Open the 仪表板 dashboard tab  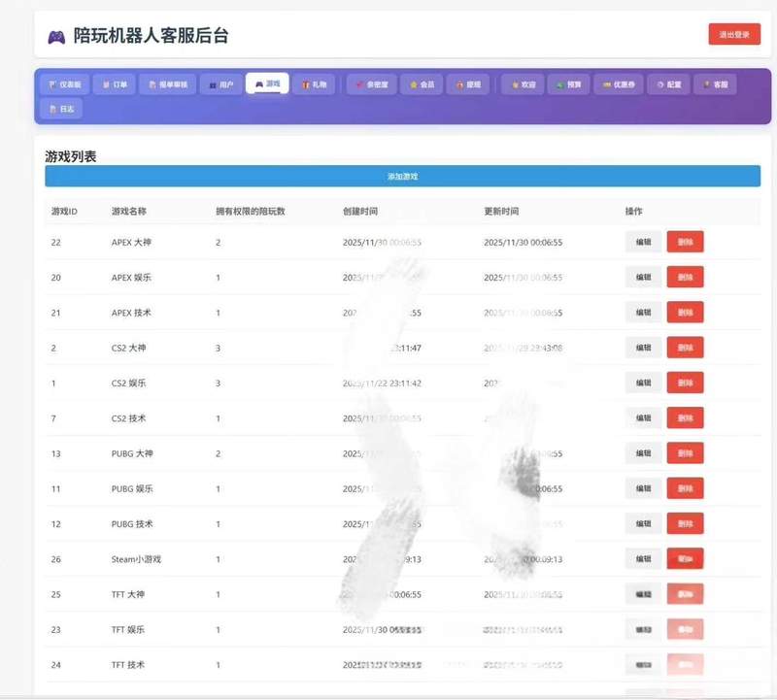pyautogui.click(x=64, y=84)
